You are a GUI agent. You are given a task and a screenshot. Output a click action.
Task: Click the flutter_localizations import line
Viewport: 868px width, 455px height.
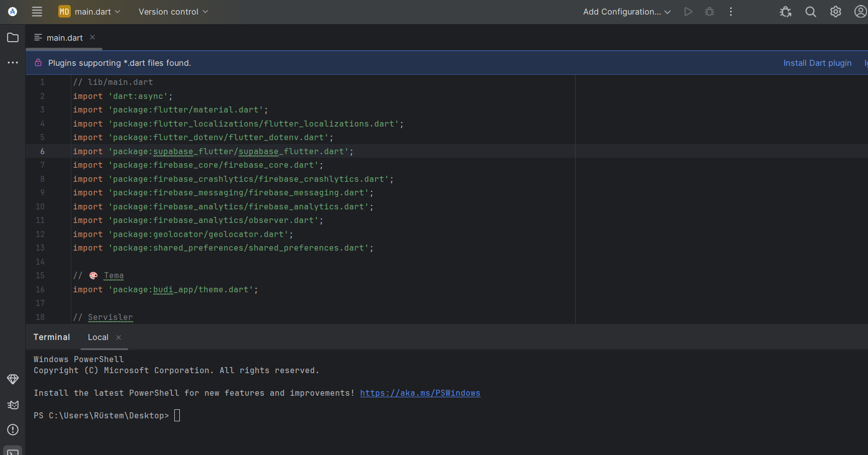coord(239,124)
